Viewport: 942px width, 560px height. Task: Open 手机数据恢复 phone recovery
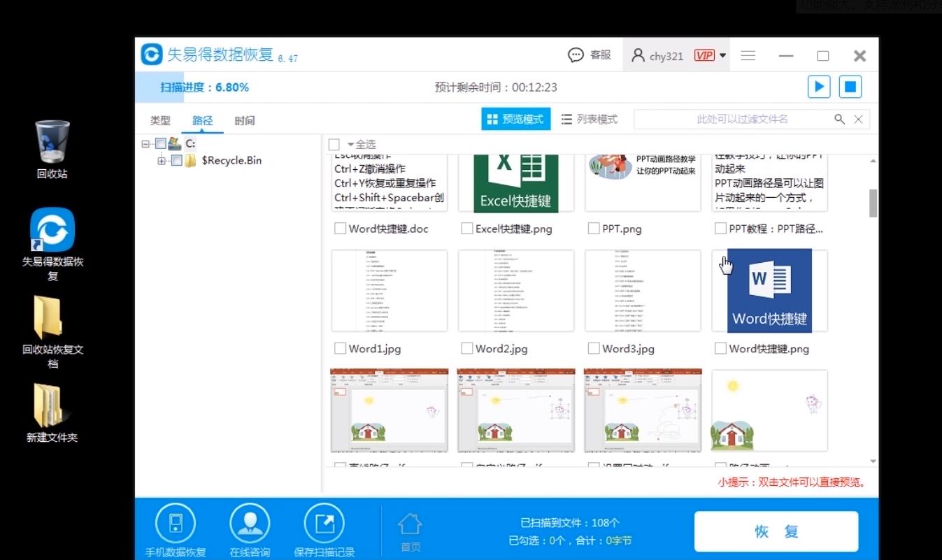pos(176,530)
